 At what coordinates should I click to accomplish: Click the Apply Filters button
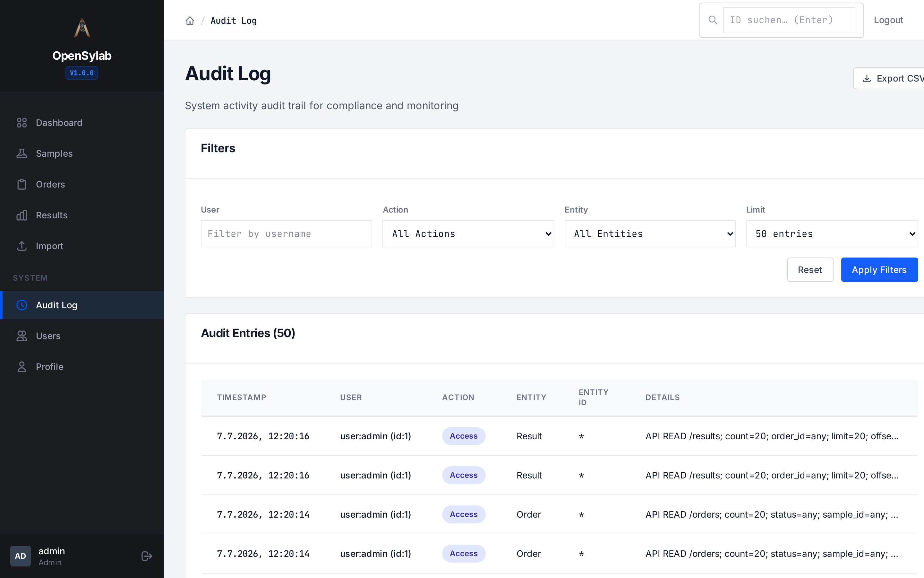tap(879, 269)
